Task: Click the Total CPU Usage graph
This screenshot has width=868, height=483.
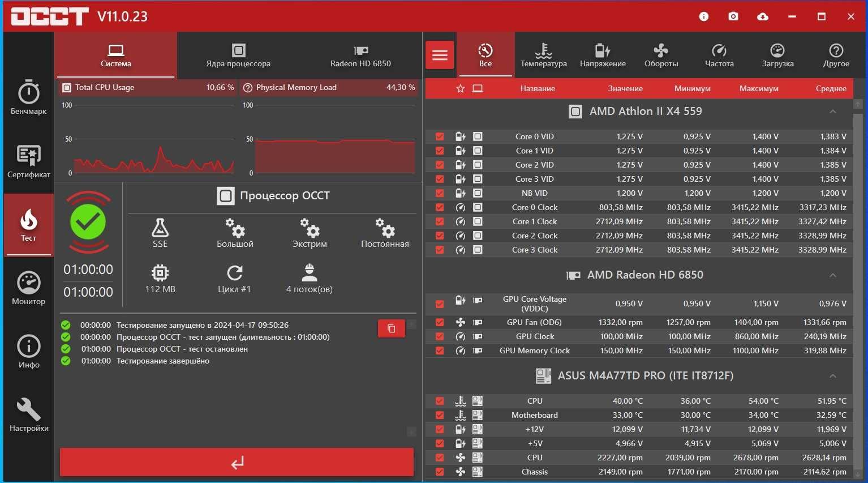Action: tap(153, 139)
